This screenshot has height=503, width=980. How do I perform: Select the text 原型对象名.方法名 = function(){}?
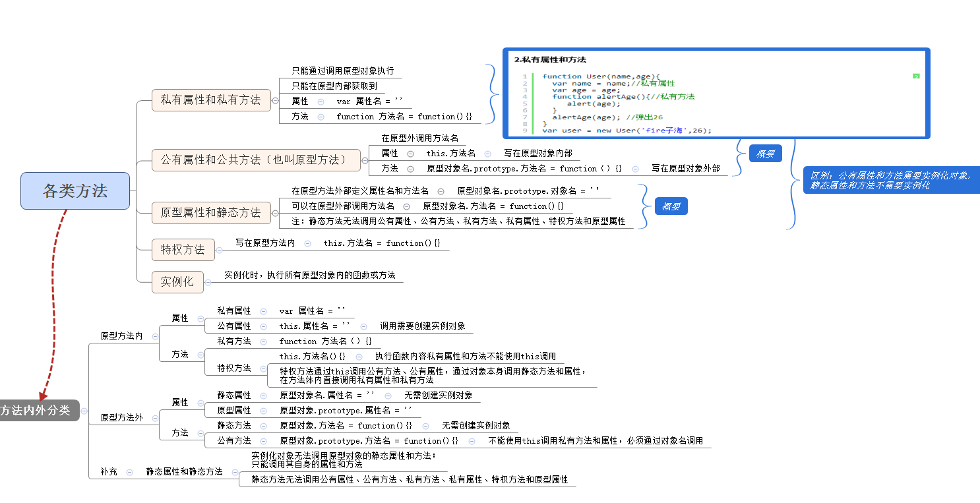pos(493,206)
